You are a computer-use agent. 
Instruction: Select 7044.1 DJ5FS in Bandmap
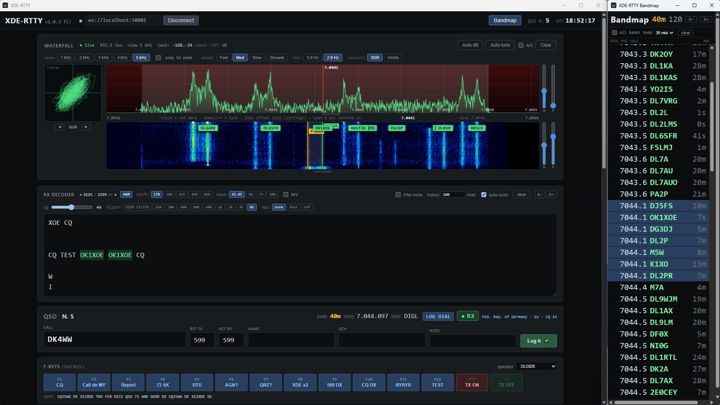[x=658, y=206]
